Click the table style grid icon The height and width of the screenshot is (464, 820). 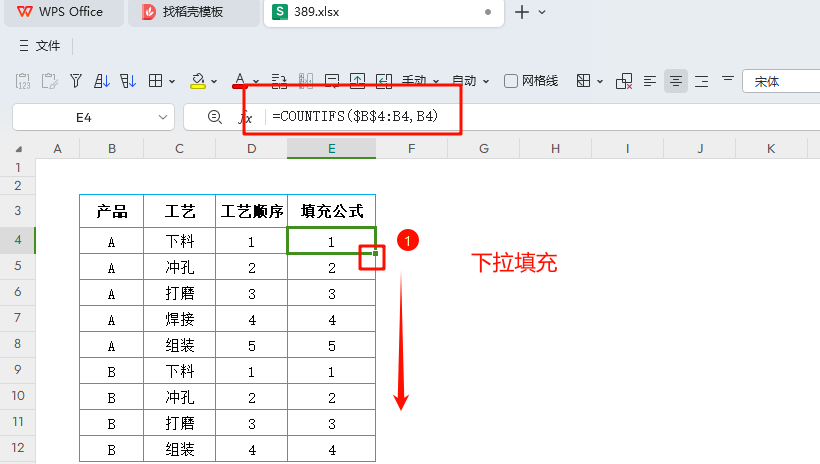point(583,81)
